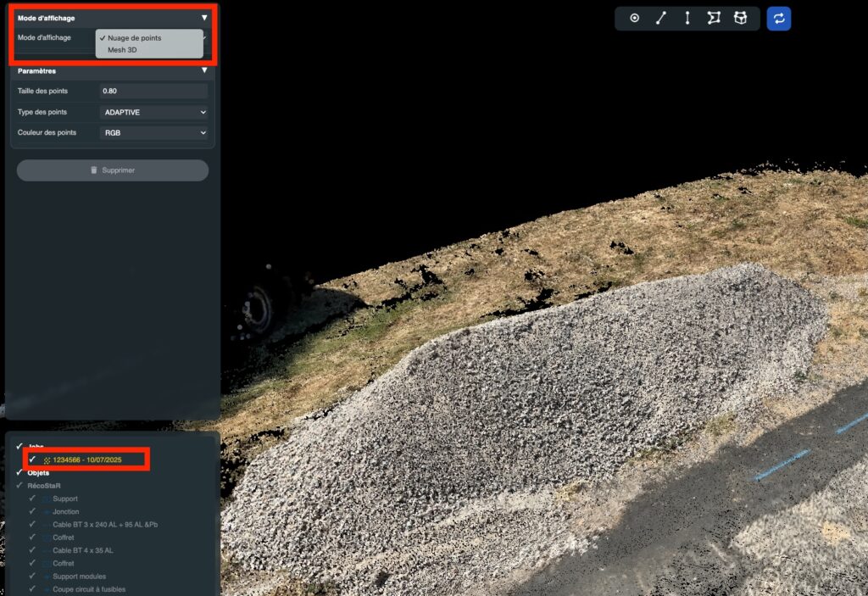868x596 pixels.
Task: Select the point measurement tool
Action: (x=634, y=18)
